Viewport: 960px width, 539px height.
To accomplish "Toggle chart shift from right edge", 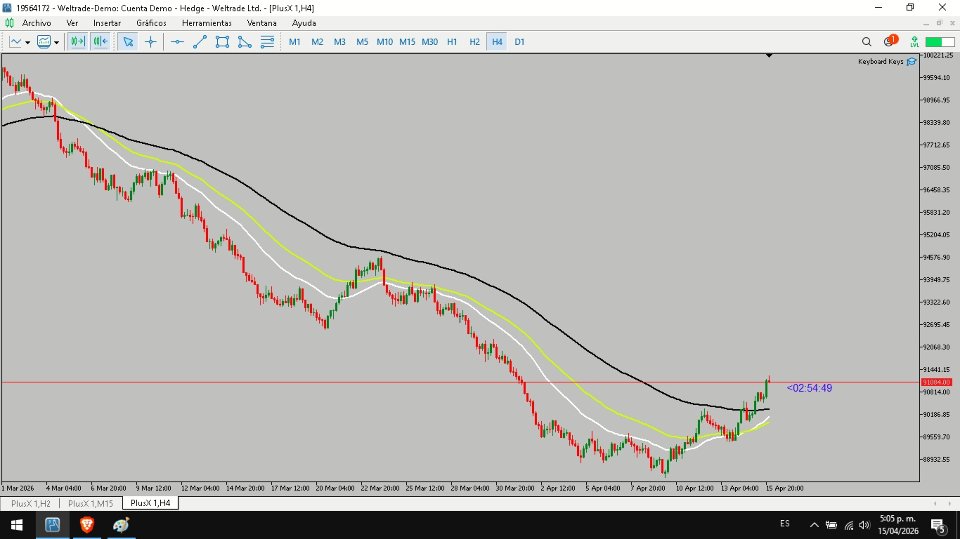I will 100,42.
